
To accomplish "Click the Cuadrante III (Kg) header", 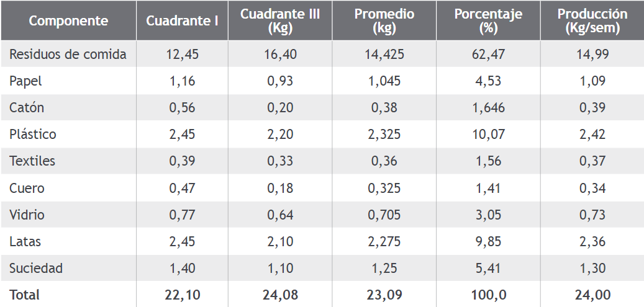I will pyautogui.click(x=280, y=20).
